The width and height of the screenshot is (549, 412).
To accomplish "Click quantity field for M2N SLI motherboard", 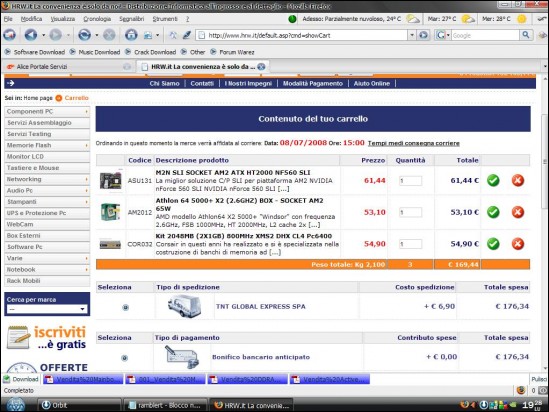I will click(x=410, y=181).
